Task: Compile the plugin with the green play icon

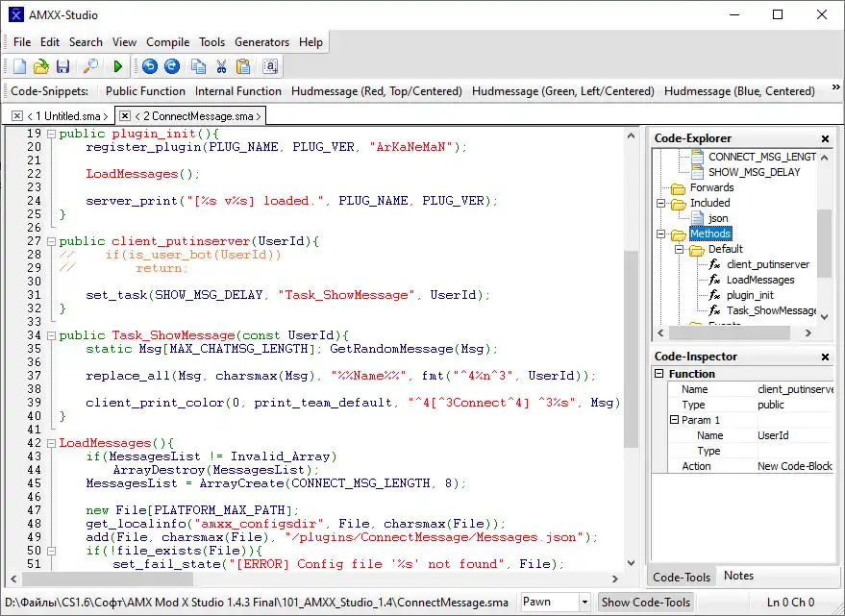Action: coord(118,66)
